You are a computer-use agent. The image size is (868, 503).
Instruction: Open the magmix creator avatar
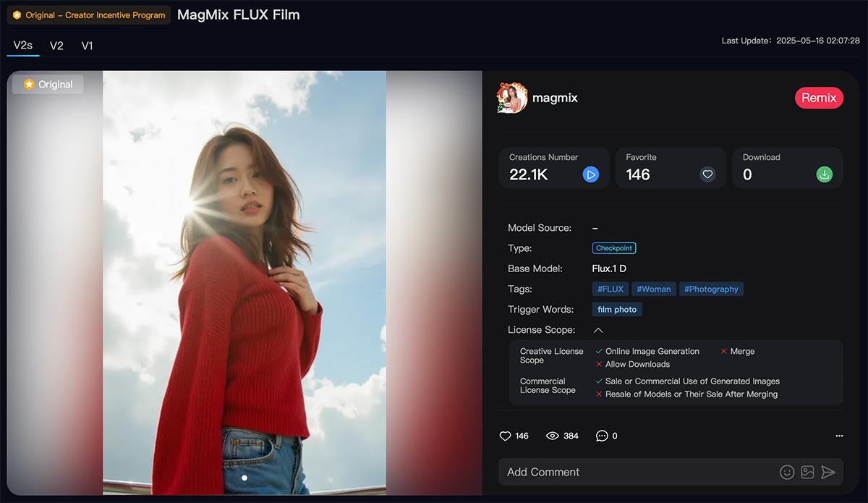point(511,98)
